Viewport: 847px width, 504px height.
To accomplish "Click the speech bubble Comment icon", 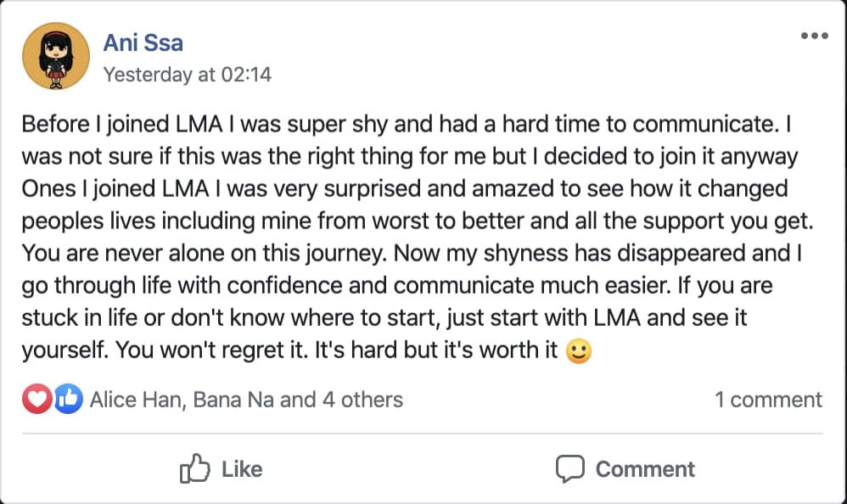I will coord(569,468).
